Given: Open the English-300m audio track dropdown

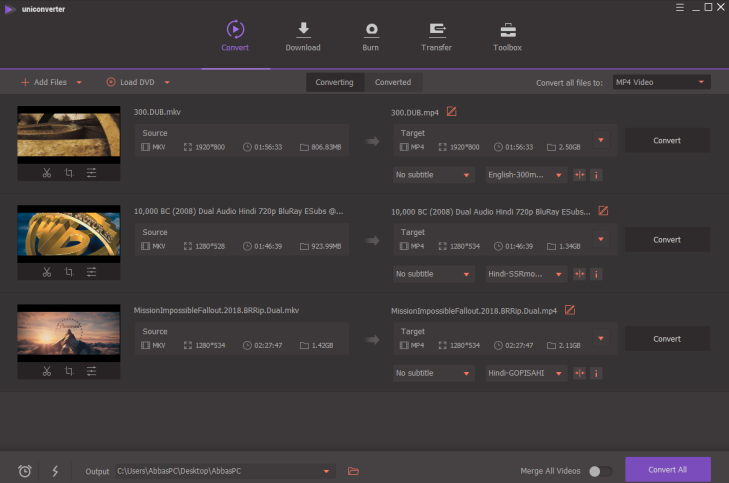Looking at the screenshot, I should (526, 175).
